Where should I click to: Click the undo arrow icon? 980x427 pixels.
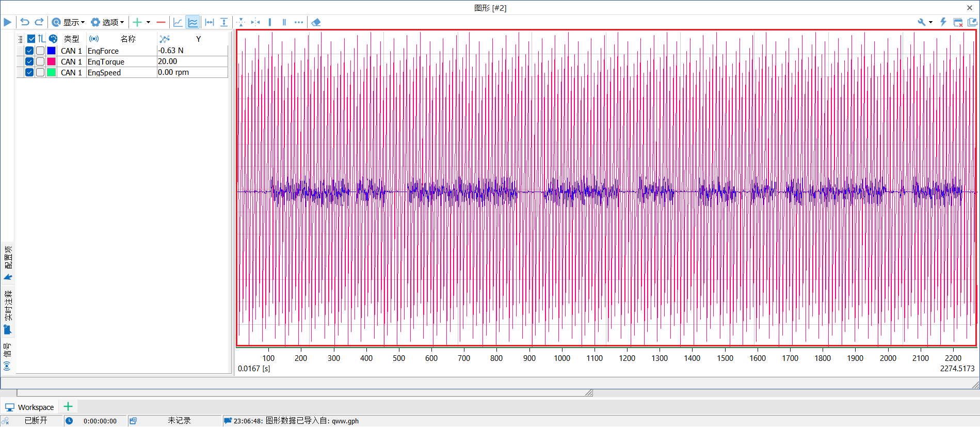[x=25, y=22]
